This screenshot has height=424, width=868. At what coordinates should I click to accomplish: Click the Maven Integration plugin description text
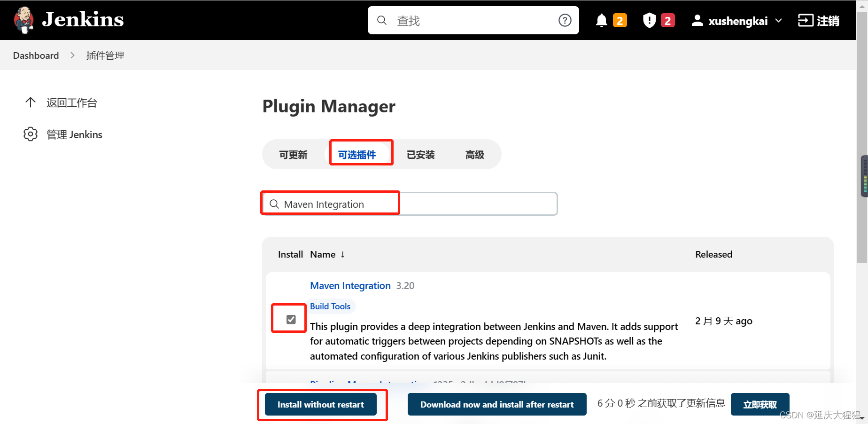[x=494, y=341]
